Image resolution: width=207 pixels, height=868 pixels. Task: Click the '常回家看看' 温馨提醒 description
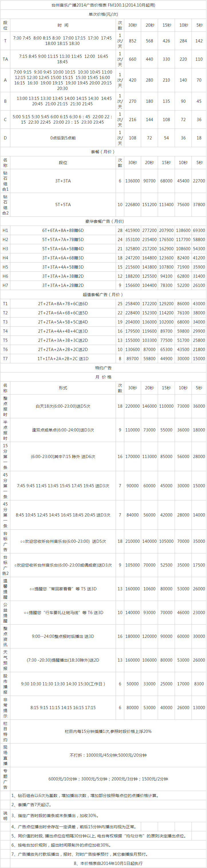pos(63,589)
